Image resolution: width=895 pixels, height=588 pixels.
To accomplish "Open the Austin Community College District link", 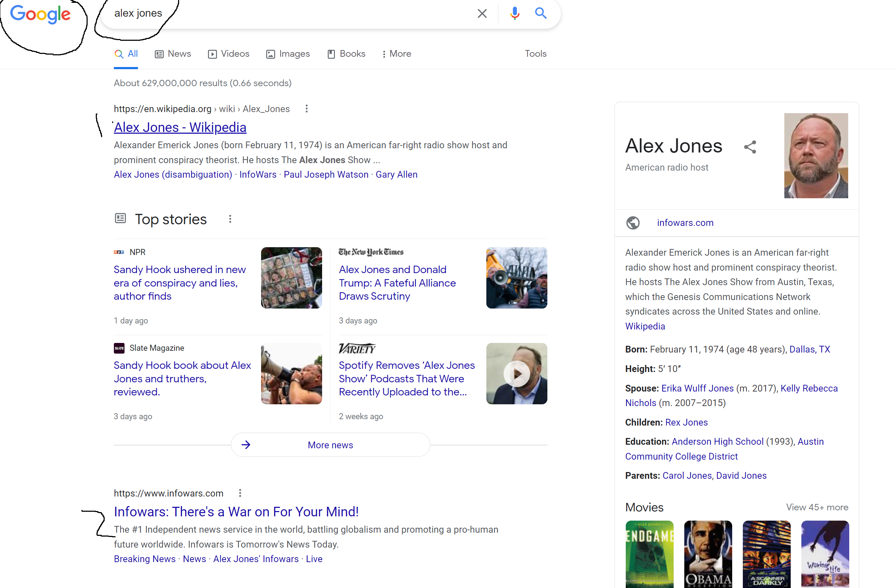I will click(724, 449).
